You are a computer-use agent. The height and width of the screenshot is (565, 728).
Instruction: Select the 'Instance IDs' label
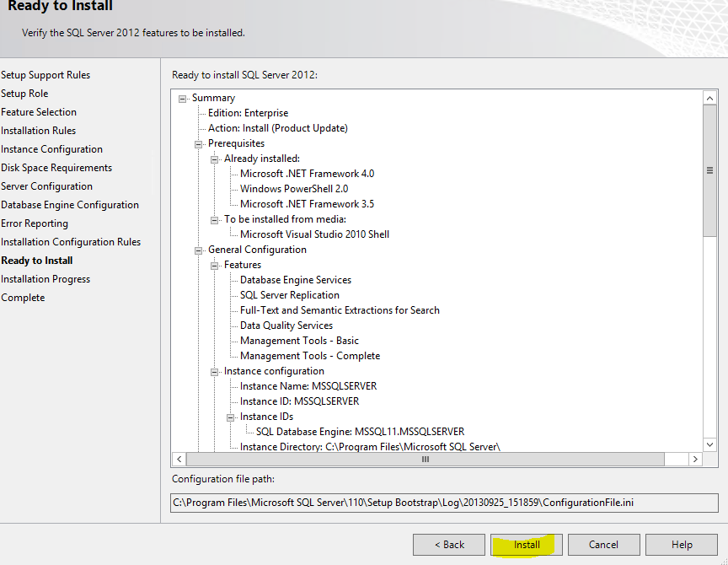tap(266, 417)
